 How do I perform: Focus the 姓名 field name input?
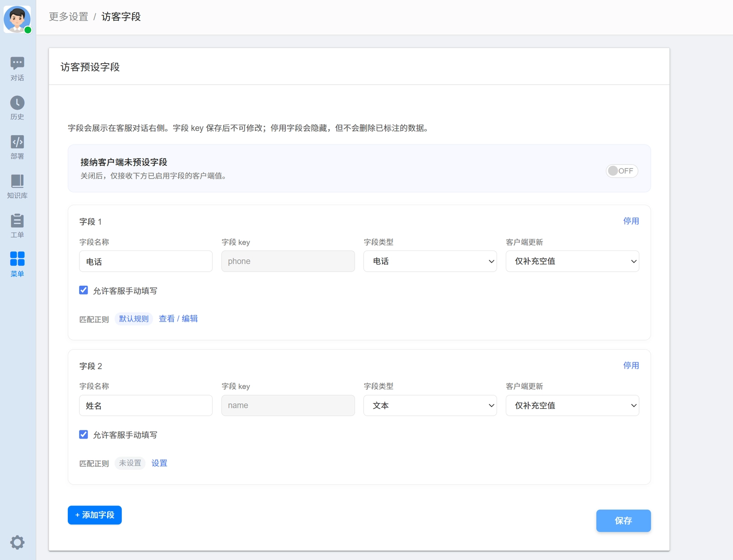point(146,405)
